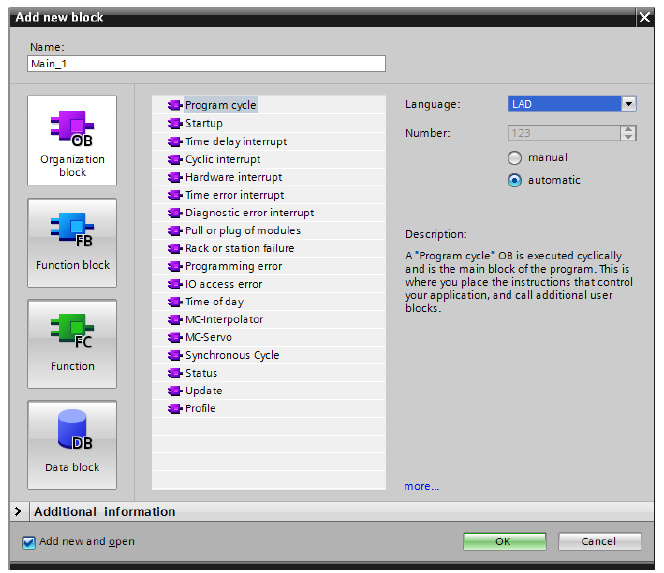Click the MC-Servo block icon

(x=175, y=338)
